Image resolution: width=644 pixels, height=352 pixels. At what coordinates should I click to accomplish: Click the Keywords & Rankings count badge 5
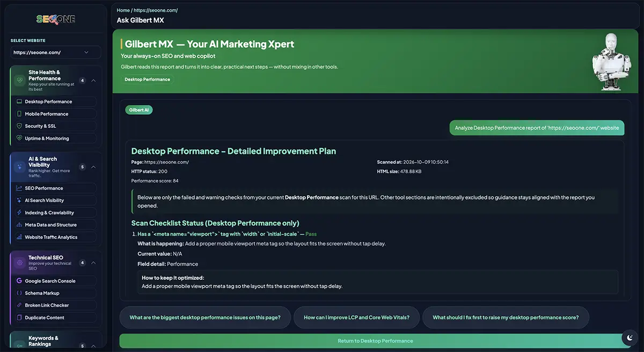82,346
